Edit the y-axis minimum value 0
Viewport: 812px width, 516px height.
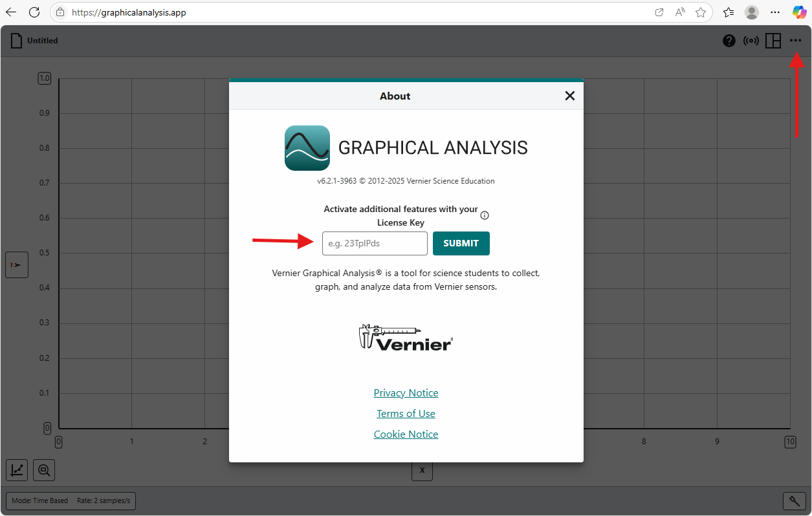(47, 428)
